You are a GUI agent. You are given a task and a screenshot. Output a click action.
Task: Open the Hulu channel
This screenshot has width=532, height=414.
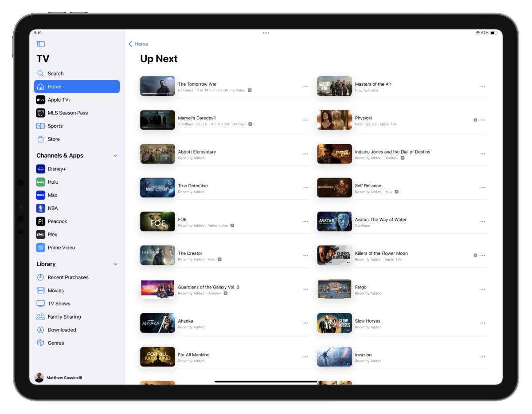pyautogui.click(x=52, y=182)
